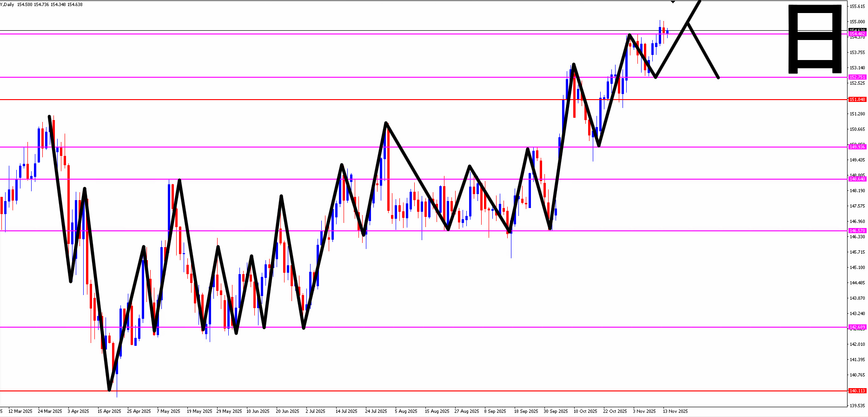Click the 146.330 price axis label
Viewport: 868px width, 417px height.
857,237
